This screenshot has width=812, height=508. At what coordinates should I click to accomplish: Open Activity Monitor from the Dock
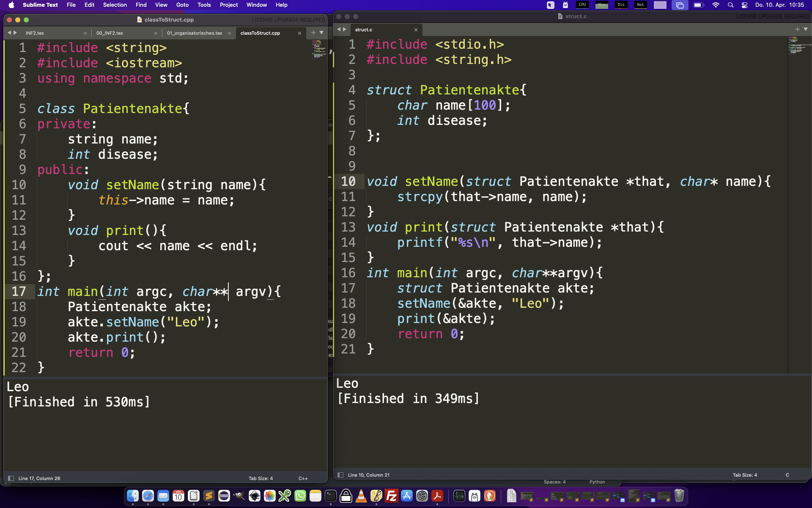point(459,495)
